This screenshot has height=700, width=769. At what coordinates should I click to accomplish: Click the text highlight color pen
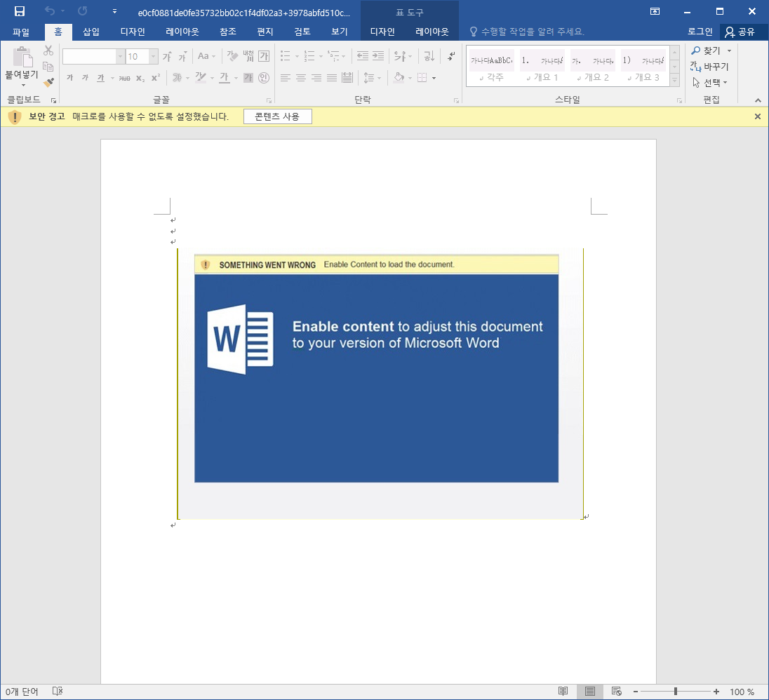tap(201, 77)
